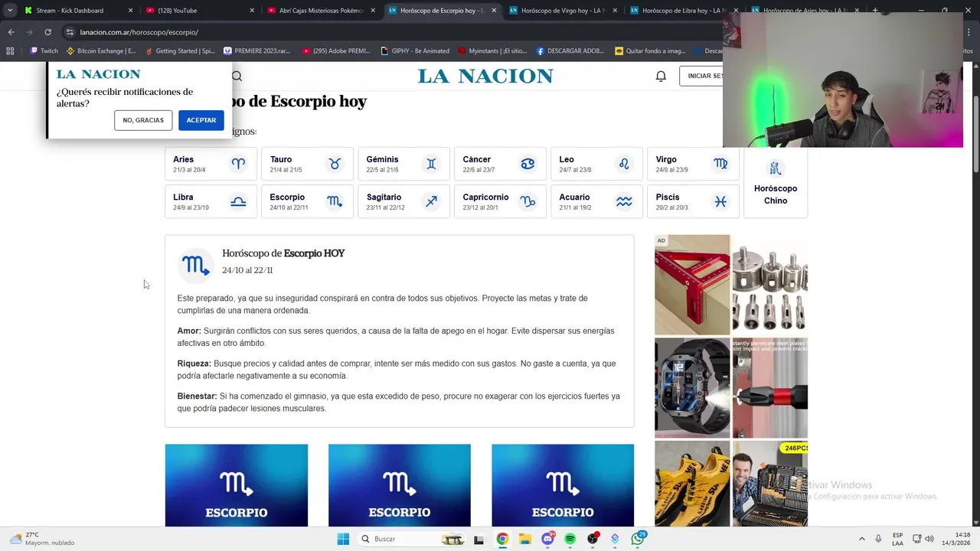Click the large Escorpio glyph beside the horoscope title
Viewport: 980px width, 551px height.
point(195,266)
